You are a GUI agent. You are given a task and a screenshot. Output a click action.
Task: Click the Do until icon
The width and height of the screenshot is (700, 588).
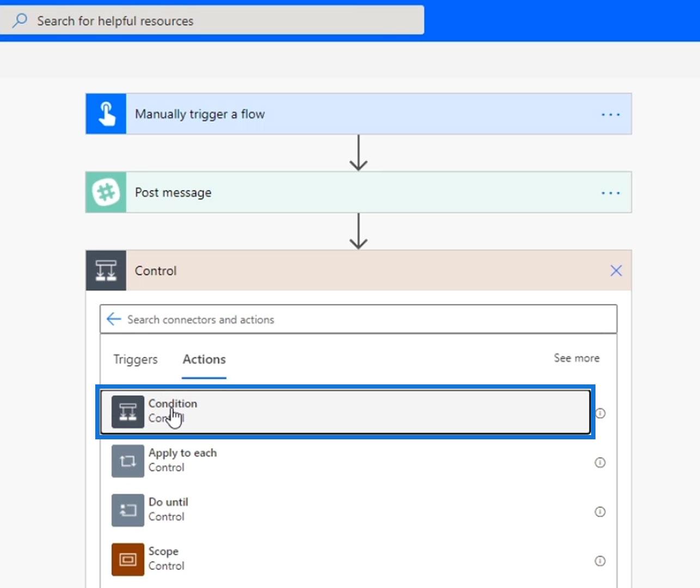[128, 510]
